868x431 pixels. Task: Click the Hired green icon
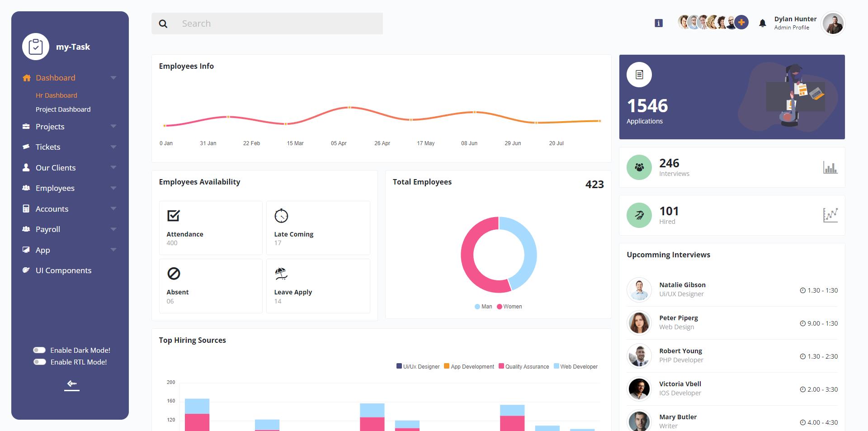[639, 215]
